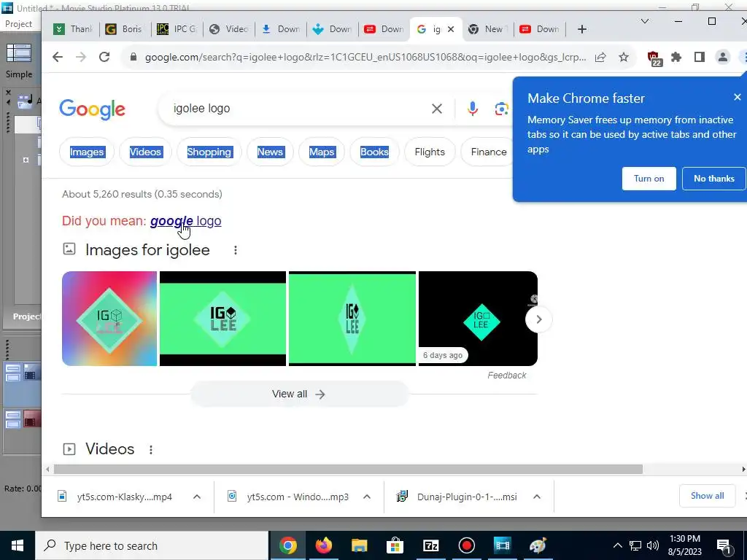Screen dimensions: 747x560
Task: Open Chrome from the taskbar
Action: pos(287,545)
